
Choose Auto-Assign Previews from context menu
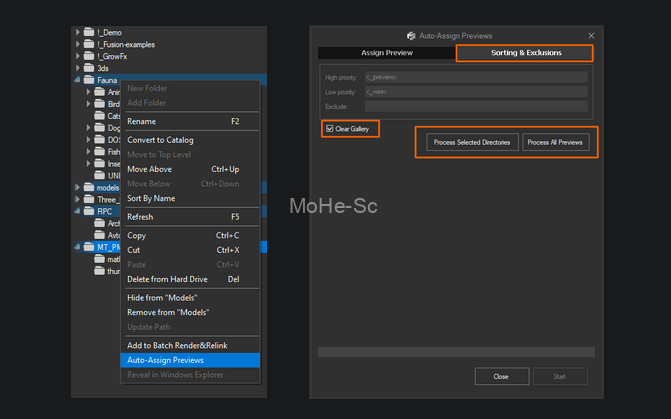click(165, 360)
